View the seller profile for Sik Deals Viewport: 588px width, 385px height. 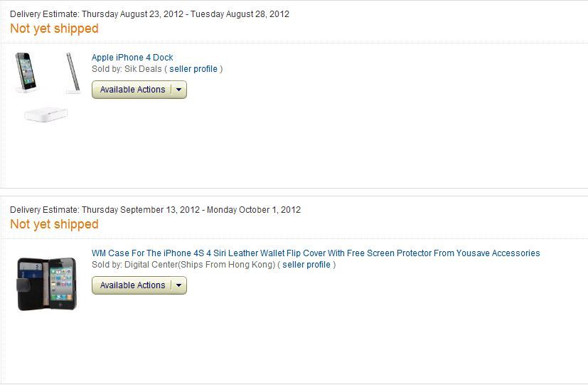pyautogui.click(x=193, y=69)
